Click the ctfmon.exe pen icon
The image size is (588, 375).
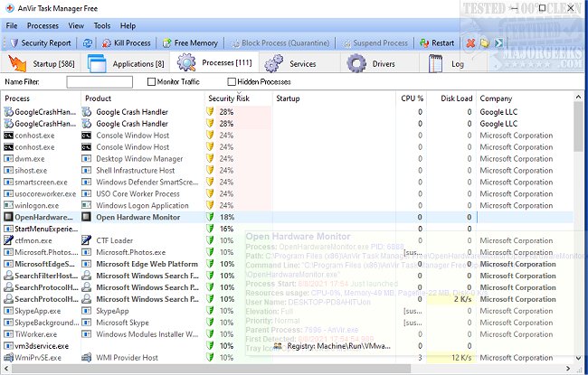point(8,240)
